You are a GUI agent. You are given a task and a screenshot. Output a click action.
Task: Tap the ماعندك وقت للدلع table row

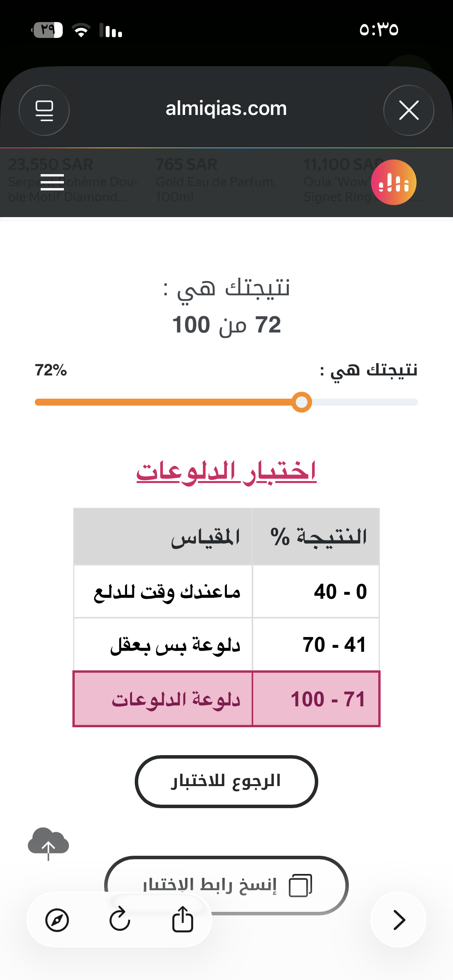click(226, 592)
